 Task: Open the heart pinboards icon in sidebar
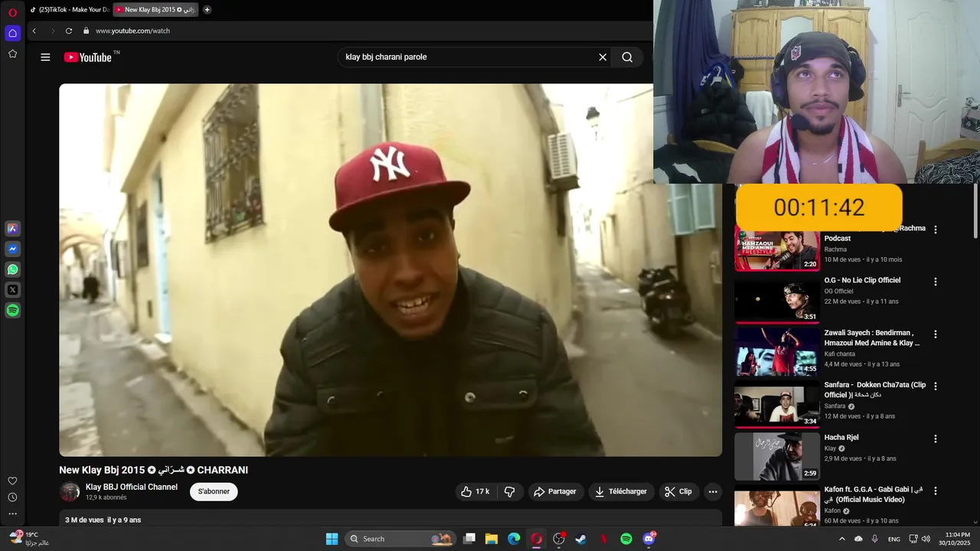(x=12, y=481)
